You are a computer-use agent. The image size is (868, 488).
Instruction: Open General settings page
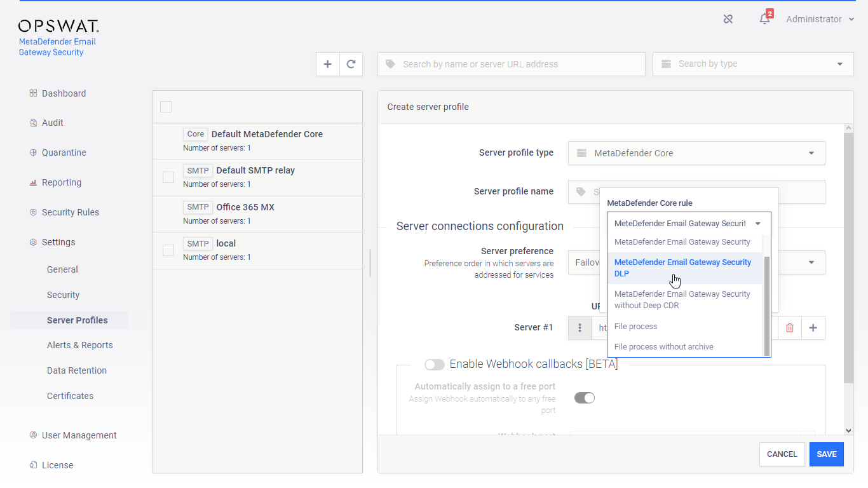62,269
